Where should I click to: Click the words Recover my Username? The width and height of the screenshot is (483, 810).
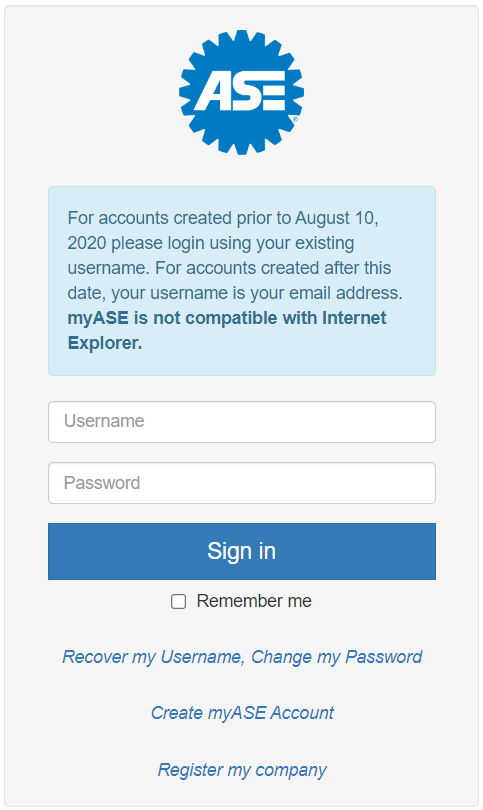coord(153,657)
